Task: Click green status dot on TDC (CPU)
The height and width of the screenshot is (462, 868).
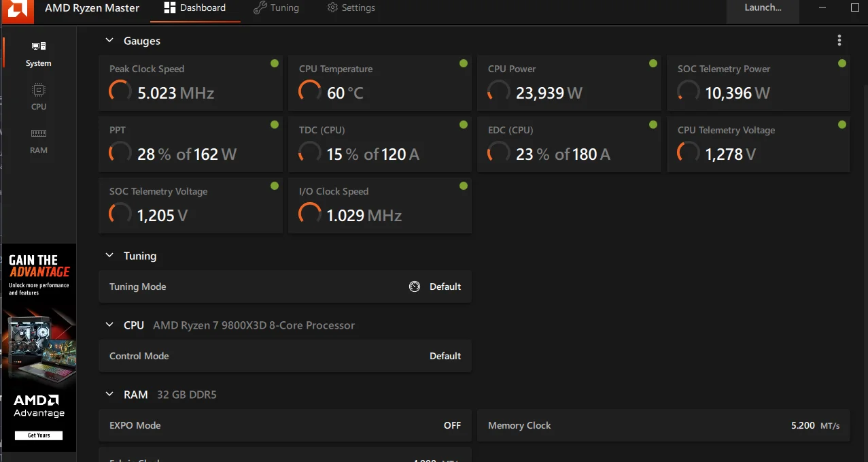Action: pyautogui.click(x=464, y=125)
